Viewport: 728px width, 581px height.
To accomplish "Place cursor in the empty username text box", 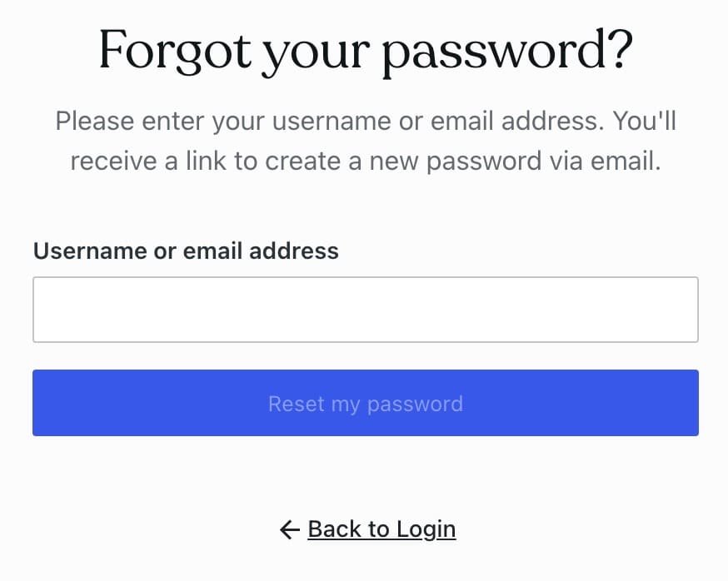I will (365, 310).
